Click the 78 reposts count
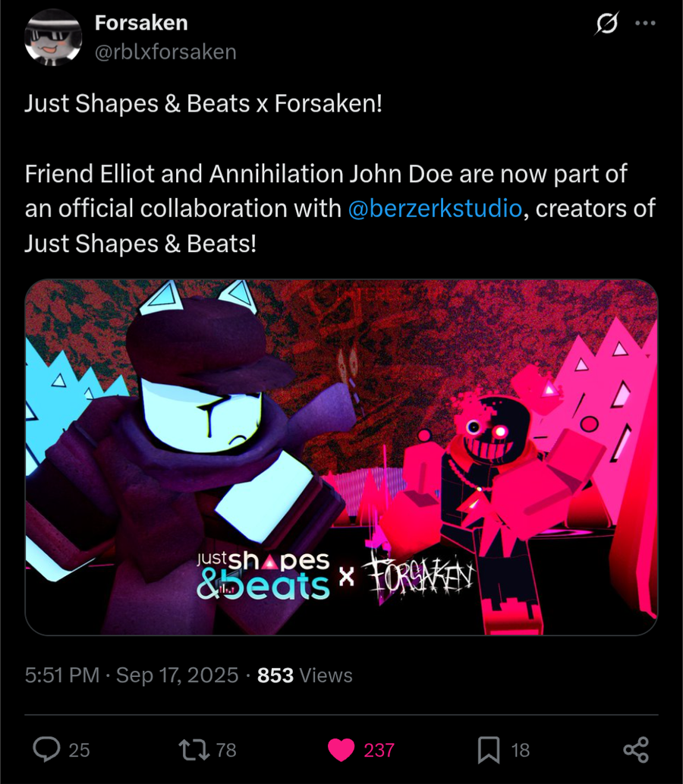 coord(226,750)
